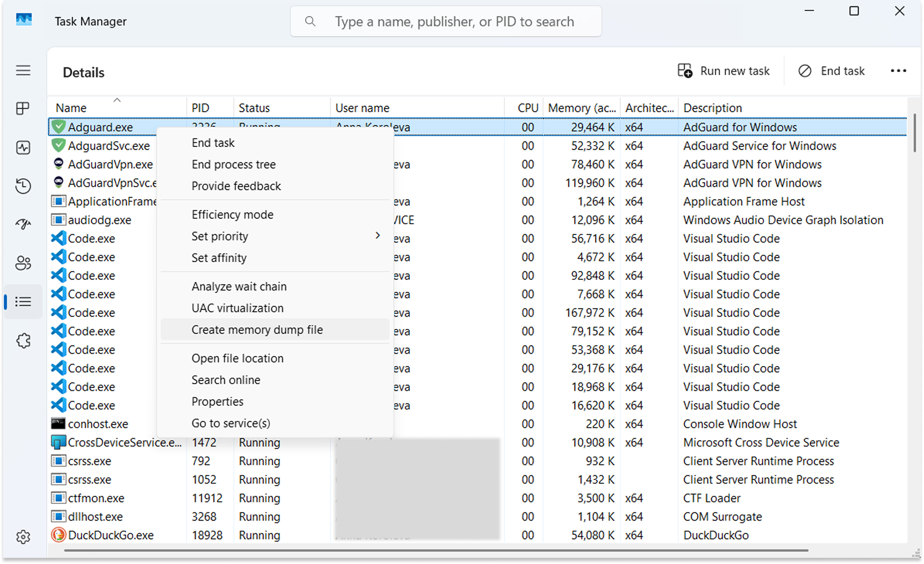Viewport: 924px width, 564px height.
Task: Click the AdguardSvc.exe shield icon
Action: pyautogui.click(x=59, y=145)
